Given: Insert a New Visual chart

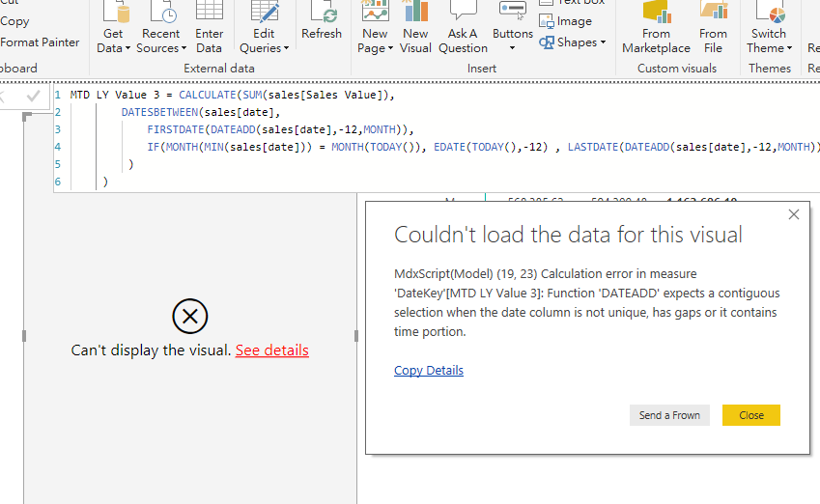Looking at the screenshot, I should [415, 27].
